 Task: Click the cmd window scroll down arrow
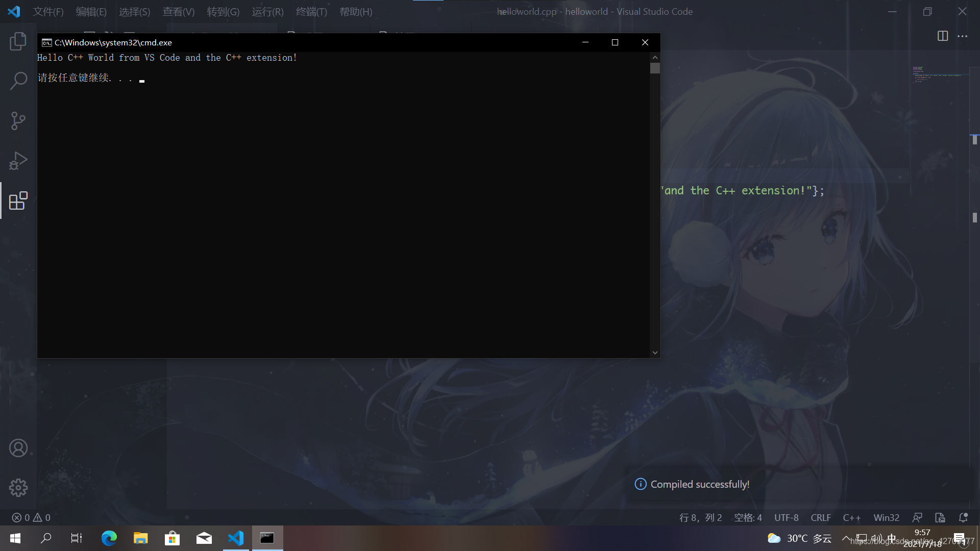point(655,353)
